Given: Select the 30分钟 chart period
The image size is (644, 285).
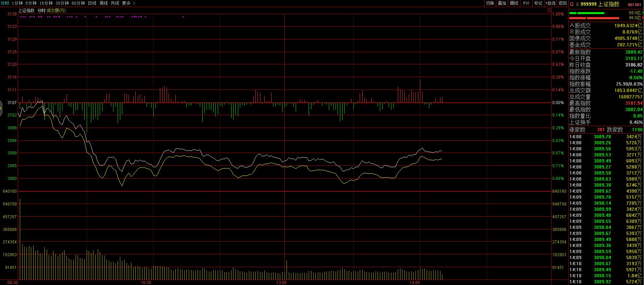Looking at the screenshot, I should point(62,3).
